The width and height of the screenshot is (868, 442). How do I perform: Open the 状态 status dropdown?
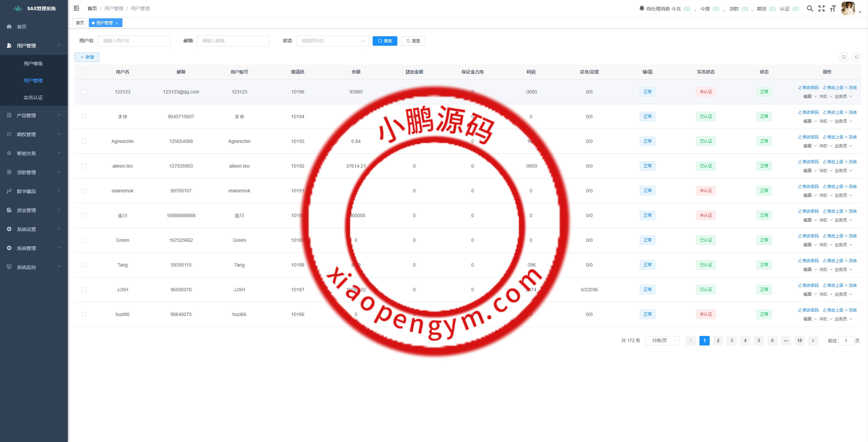tap(332, 41)
